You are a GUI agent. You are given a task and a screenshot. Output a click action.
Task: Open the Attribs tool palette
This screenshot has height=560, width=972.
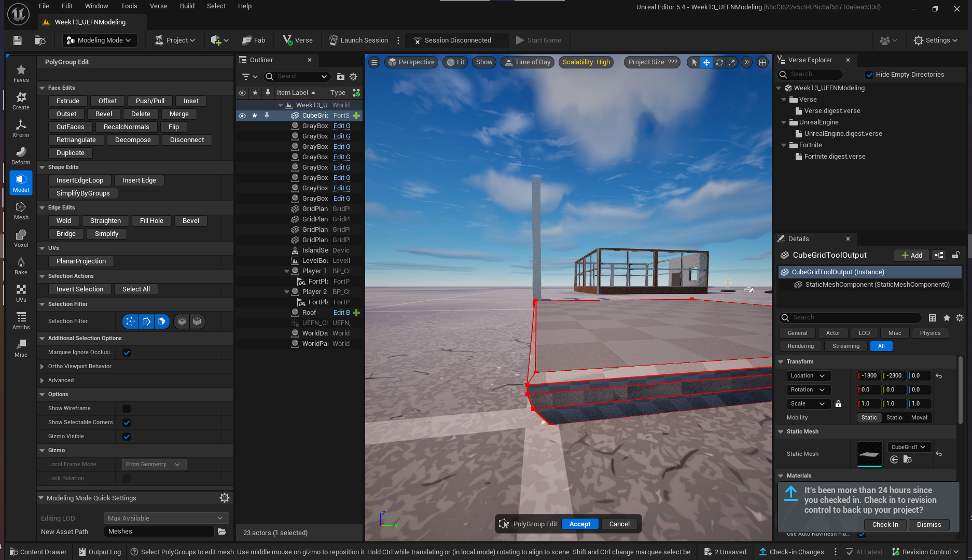[x=21, y=320]
